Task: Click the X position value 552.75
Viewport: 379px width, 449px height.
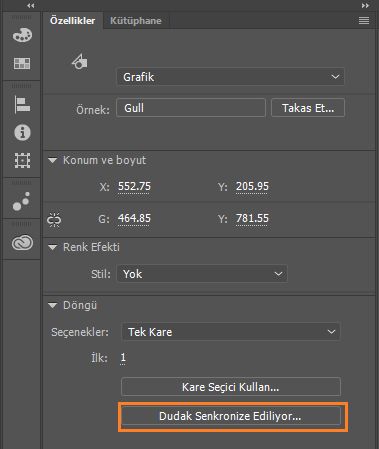Action: [134, 186]
